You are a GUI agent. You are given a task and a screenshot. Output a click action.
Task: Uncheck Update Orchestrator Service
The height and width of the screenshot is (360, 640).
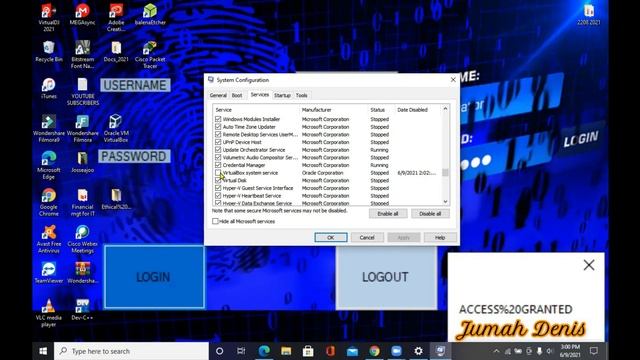pyautogui.click(x=218, y=150)
